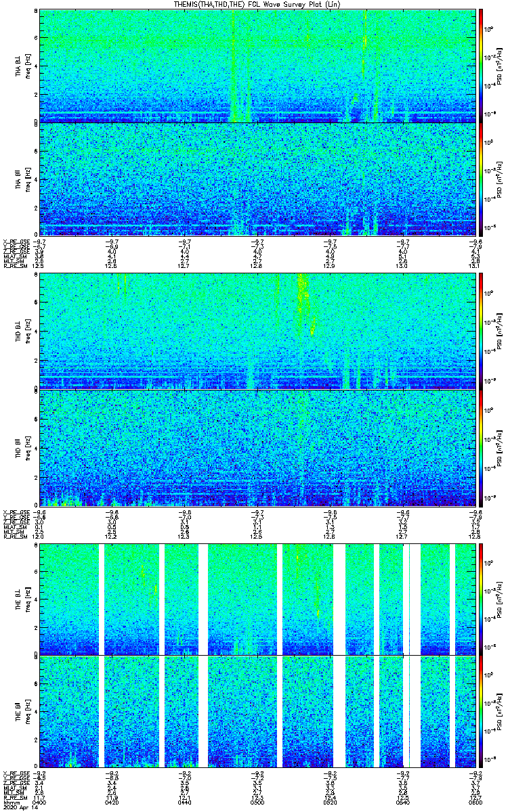The width and height of the screenshot is (508, 812).
Task: Click the 0400 time tick label
Action: 40,803
